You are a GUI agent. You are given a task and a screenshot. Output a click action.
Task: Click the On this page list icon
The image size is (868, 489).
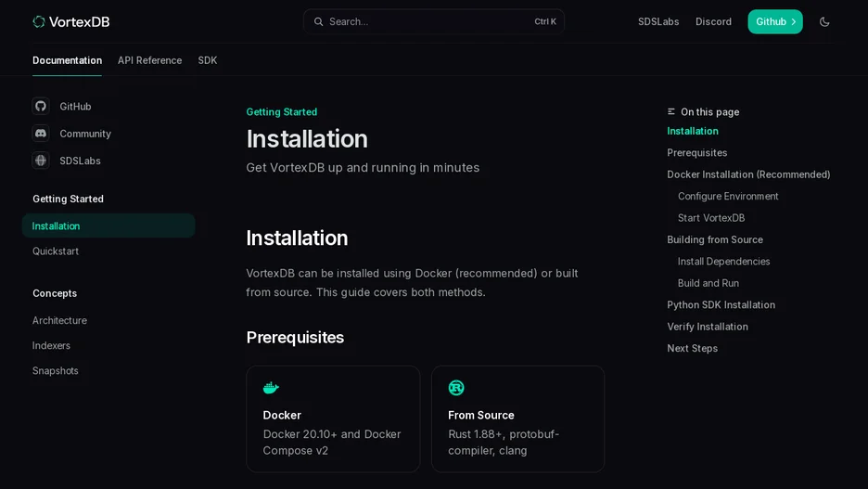tap(670, 111)
